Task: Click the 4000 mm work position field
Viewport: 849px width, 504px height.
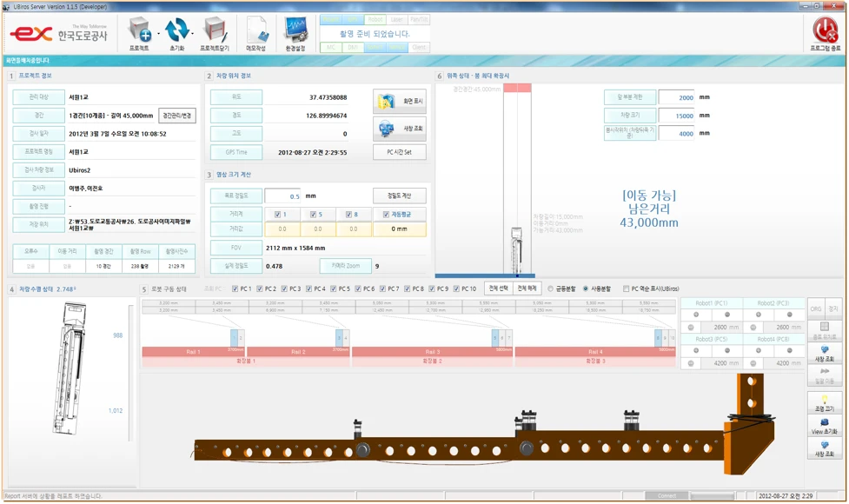Action: click(677, 133)
